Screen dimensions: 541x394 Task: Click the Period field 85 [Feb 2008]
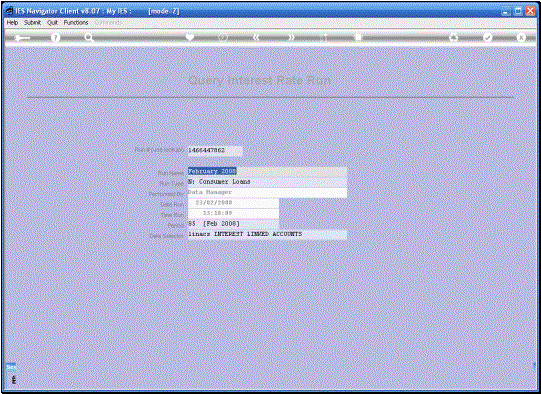coord(233,224)
